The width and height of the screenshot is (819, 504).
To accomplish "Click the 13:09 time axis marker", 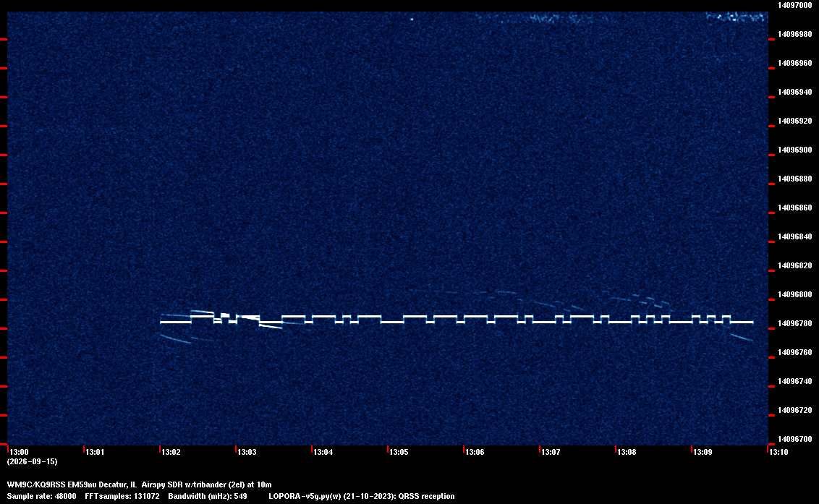I will [x=703, y=452].
